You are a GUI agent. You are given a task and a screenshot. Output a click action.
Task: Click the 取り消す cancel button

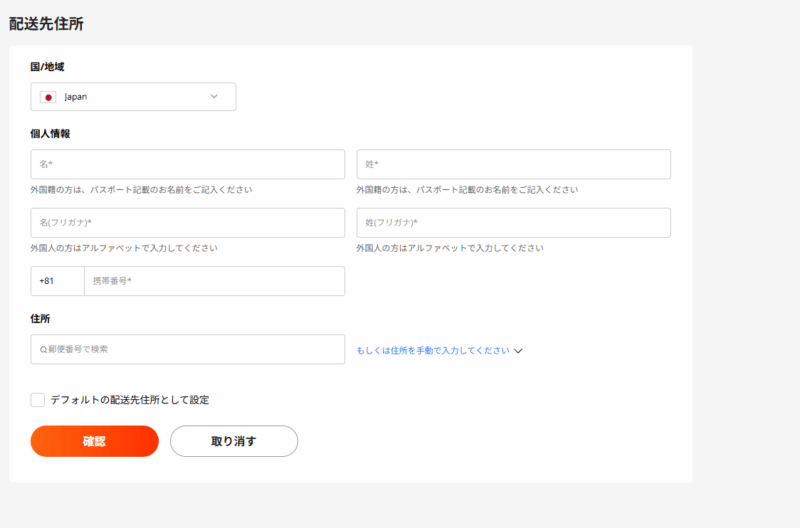pyautogui.click(x=234, y=441)
